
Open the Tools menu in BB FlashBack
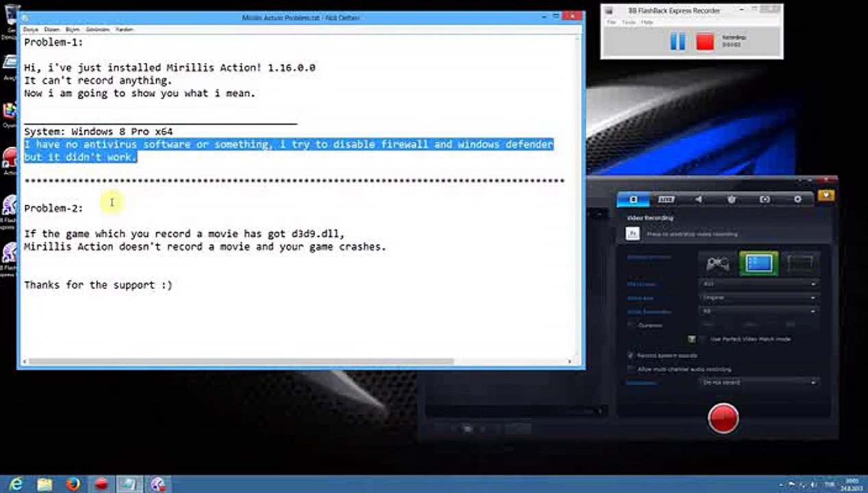click(629, 22)
